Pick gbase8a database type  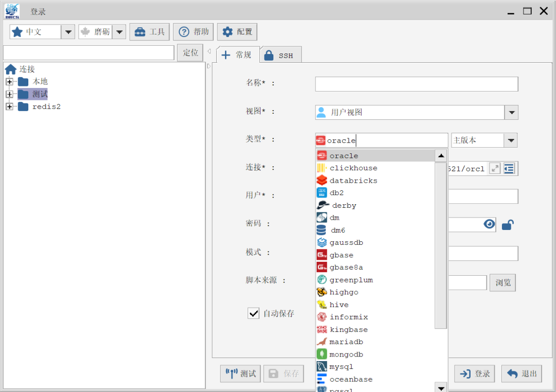[375, 267]
